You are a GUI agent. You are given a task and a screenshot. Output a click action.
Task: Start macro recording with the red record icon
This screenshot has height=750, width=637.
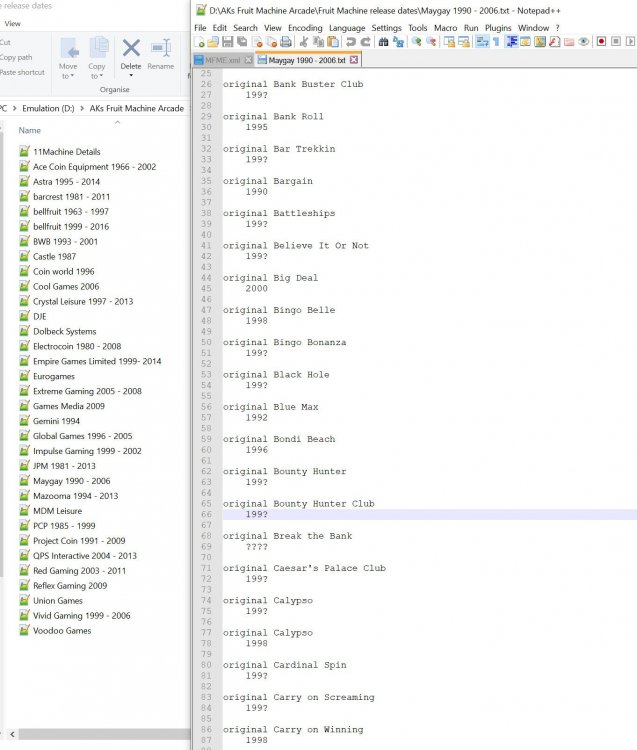click(601, 42)
